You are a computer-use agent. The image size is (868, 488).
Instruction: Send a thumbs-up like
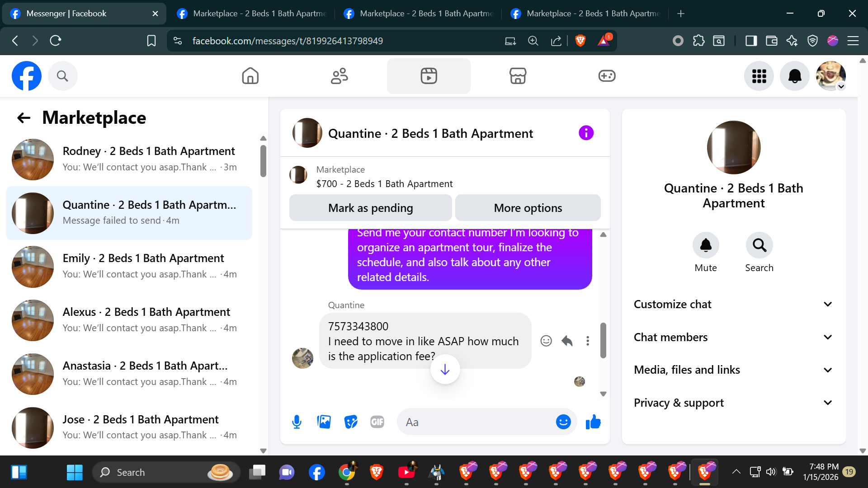tap(593, 422)
